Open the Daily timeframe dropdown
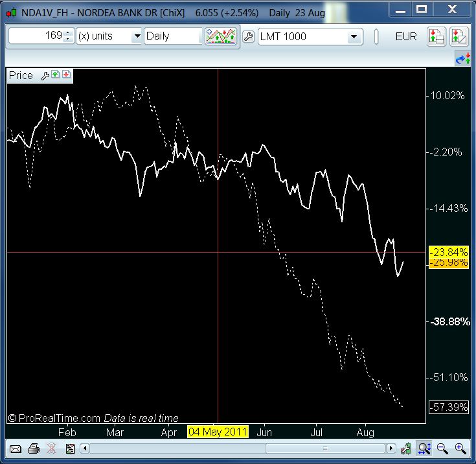 click(x=173, y=36)
